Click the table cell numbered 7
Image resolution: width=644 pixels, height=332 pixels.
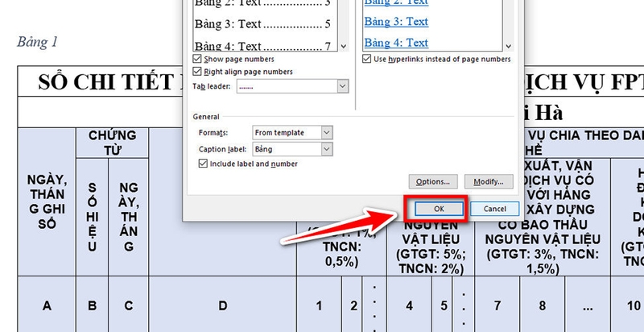(x=497, y=305)
